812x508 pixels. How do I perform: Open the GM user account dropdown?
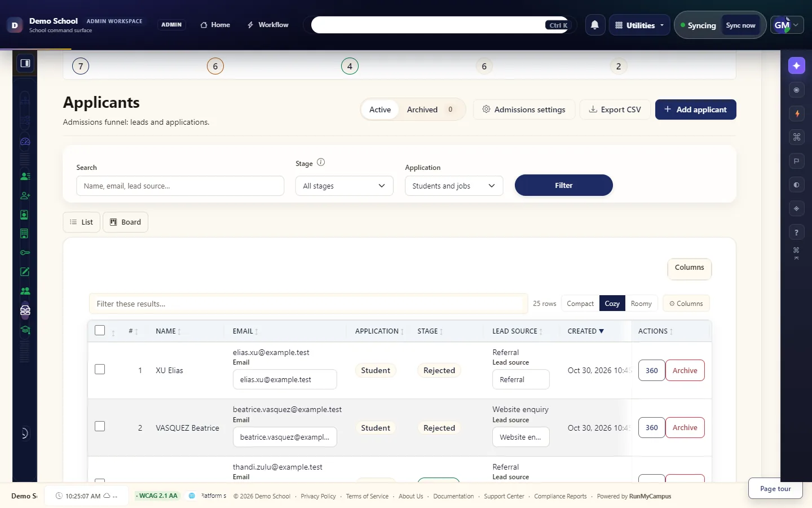(x=787, y=25)
